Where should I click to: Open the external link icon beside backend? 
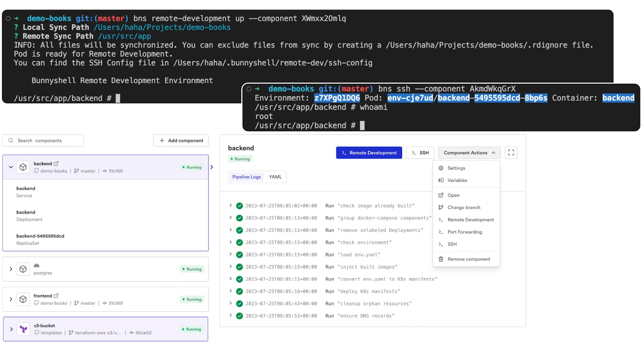pos(56,163)
